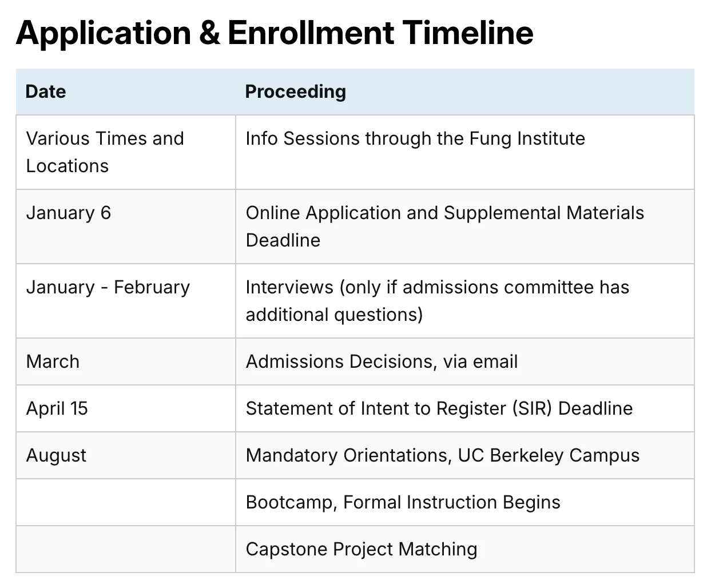The height and width of the screenshot is (588, 715).
Task: Click the word Deadline under Online Application
Action: point(283,240)
